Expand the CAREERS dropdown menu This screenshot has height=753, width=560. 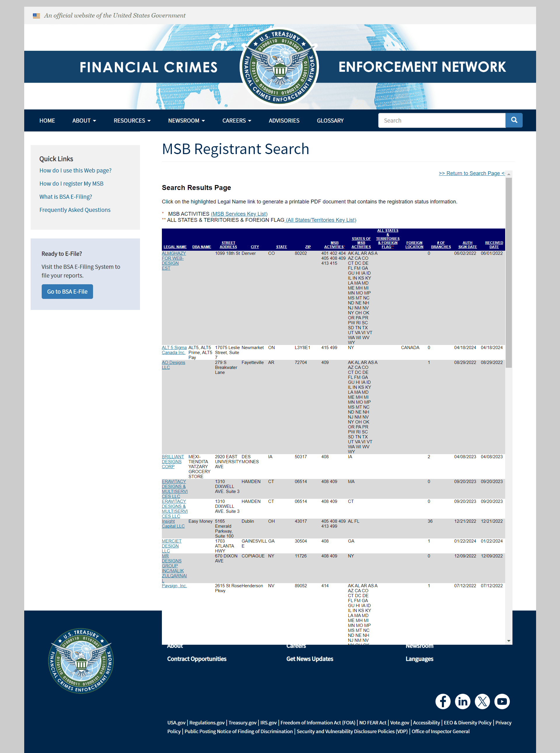(237, 121)
